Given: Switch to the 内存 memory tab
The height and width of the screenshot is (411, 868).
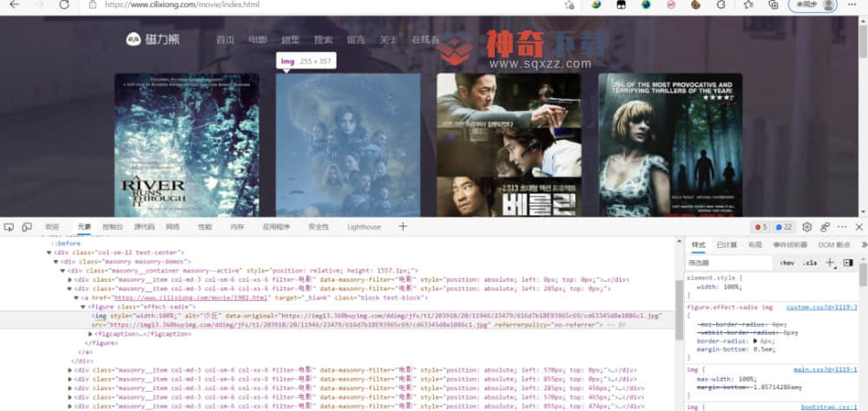Looking at the screenshot, I should pos(237,227).
